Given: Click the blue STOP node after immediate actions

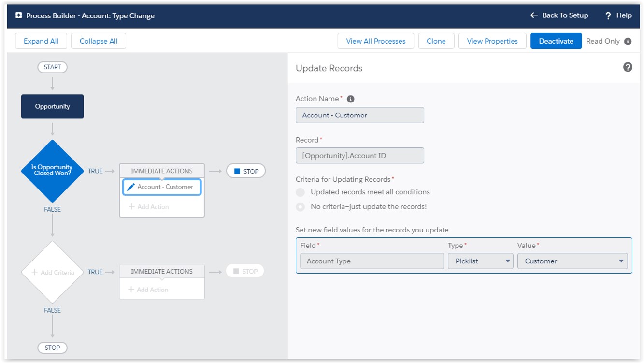Looking at the screenshot, I should pyautogui.click(x=246, y=171).
